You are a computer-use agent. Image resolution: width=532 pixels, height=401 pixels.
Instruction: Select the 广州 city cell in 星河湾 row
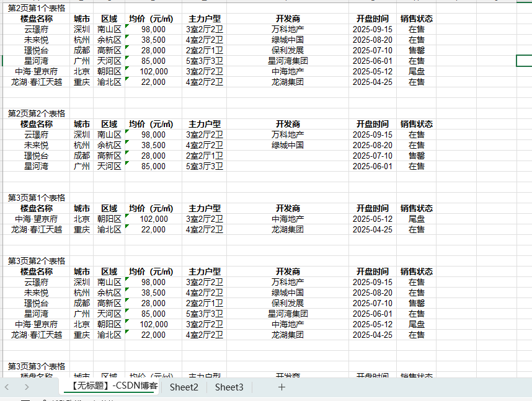81,61
